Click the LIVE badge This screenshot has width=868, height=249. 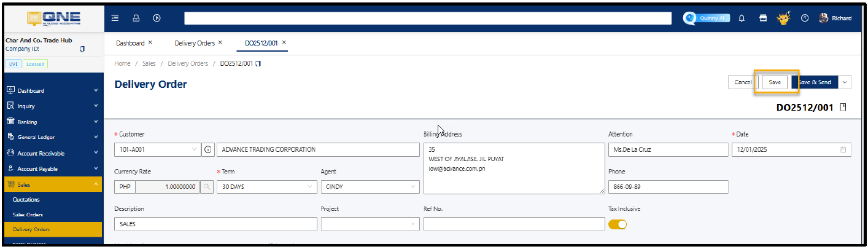[13, 64]
